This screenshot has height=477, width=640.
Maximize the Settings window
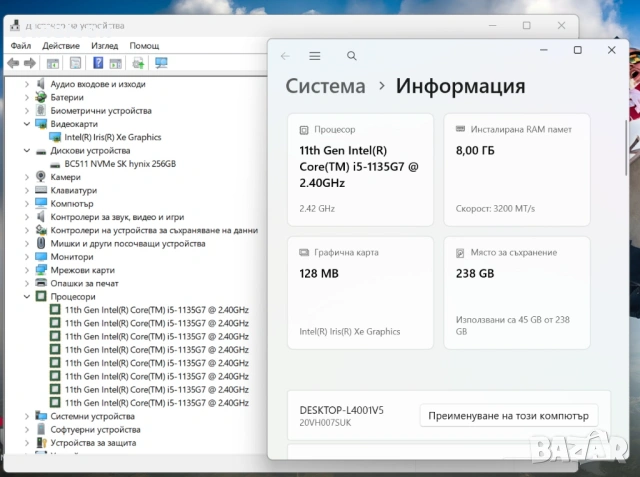point(578,50)
